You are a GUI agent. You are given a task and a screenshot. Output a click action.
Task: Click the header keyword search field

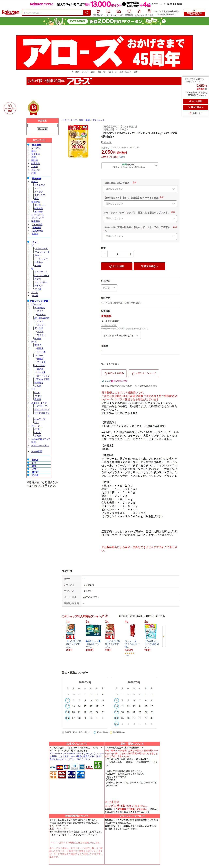53,13
